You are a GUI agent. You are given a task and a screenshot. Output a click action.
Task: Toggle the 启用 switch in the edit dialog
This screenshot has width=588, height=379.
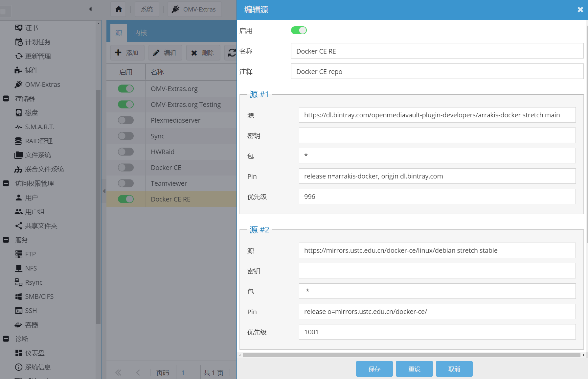(x=299, y=30)
